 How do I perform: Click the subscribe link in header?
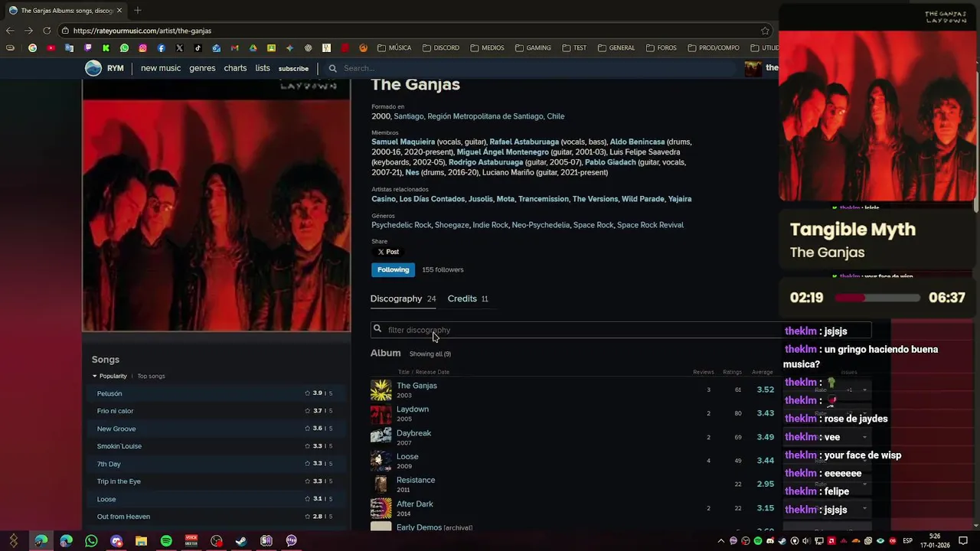[x=293, y=69]
